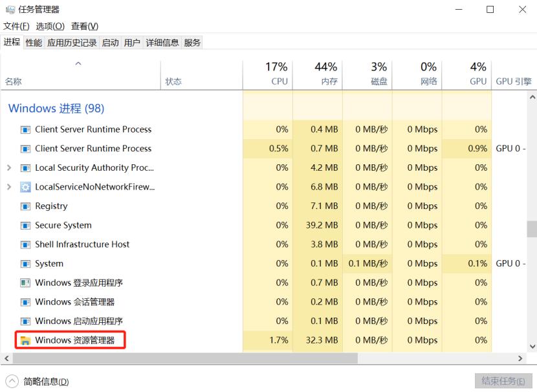This screenshot has height=392, width=537.
Task: Open the 选项 menu item
Action: click(49, 26)
